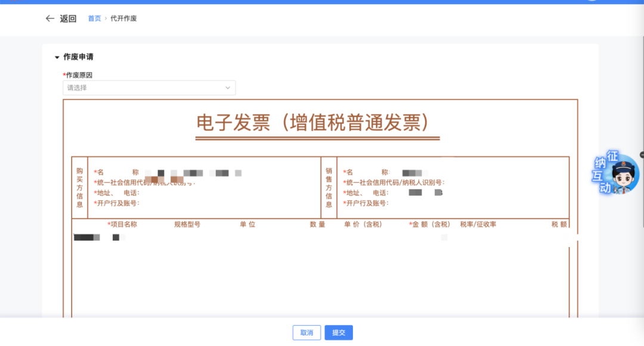The height and width of the screenshot is (346, 644).
Task: Click the 规格型号 column header
Action: tap(187, 225)
